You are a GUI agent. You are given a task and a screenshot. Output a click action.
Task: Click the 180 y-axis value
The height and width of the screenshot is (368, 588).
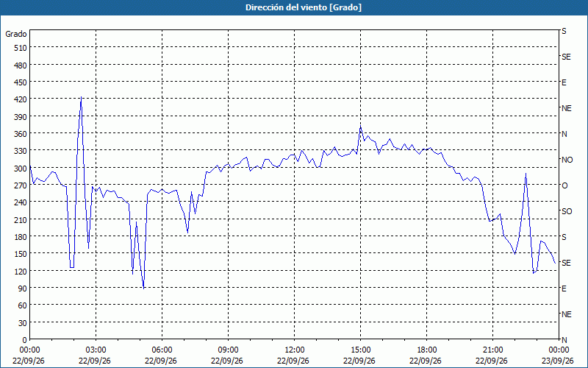pos(21,237)
